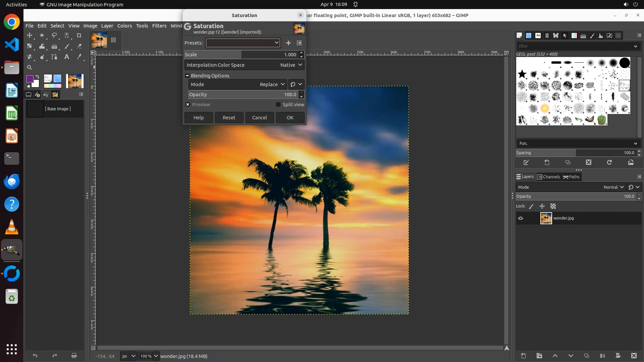Select the Color Picker eyedropper tool

[x=79, y=57]
